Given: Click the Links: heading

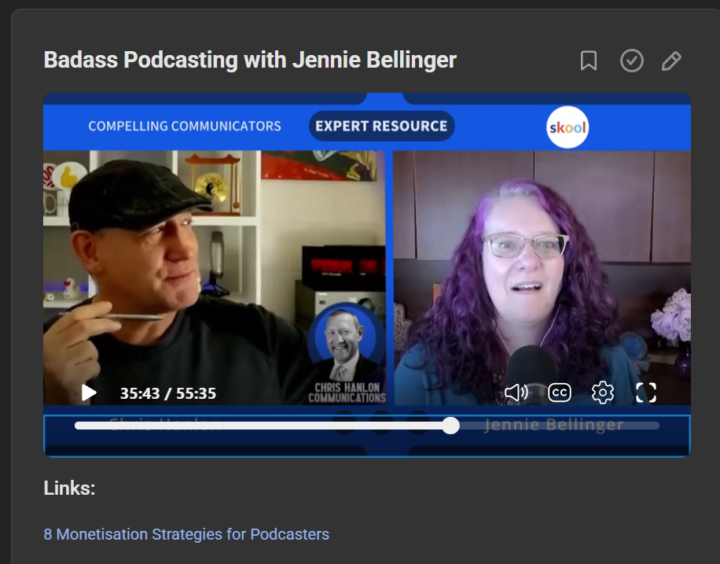Looking at the screenshot, I should (x=69, y=488).
